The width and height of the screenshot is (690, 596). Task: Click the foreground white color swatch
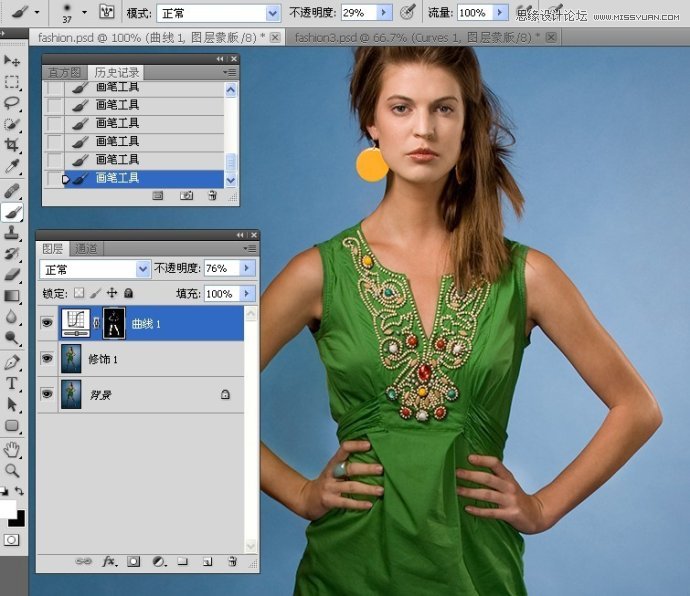pos(8,510)
